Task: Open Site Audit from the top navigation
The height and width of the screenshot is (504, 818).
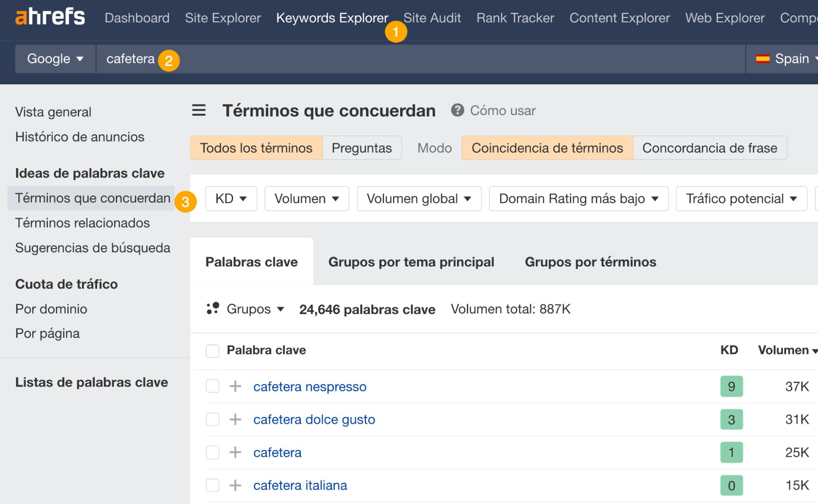Action: (x=431, y=18)
